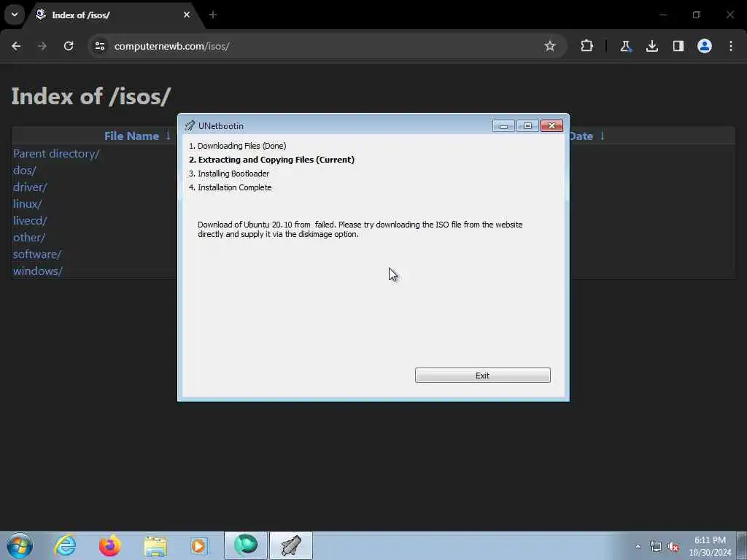
Task: Toggle Chrome side panel
Action: click(678, 46)
